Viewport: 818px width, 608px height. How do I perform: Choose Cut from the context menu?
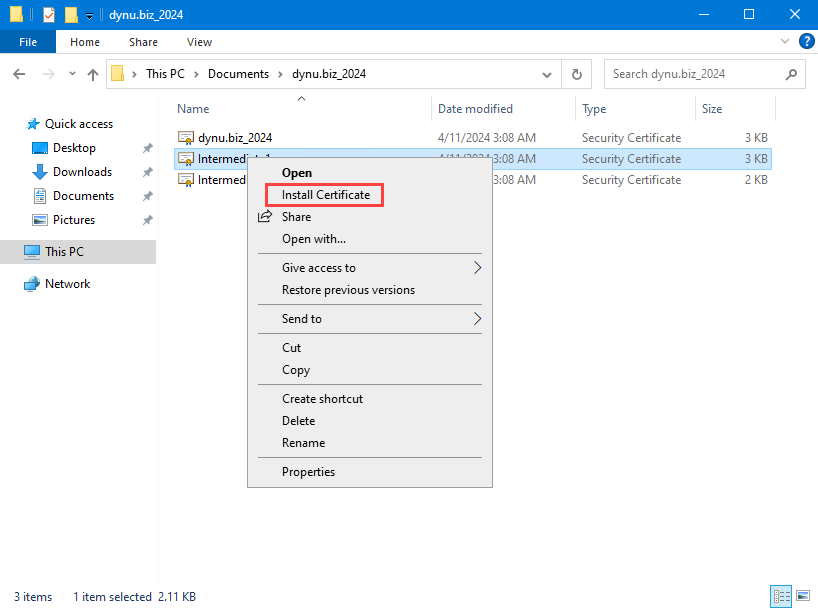coord(291,348)
